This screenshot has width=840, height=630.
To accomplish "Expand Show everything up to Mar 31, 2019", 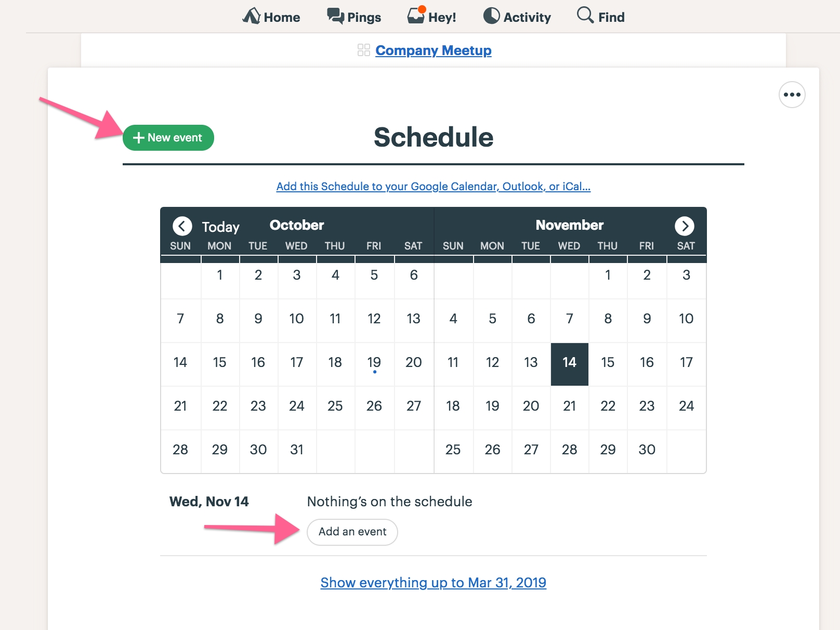I will tap(434, 583).
